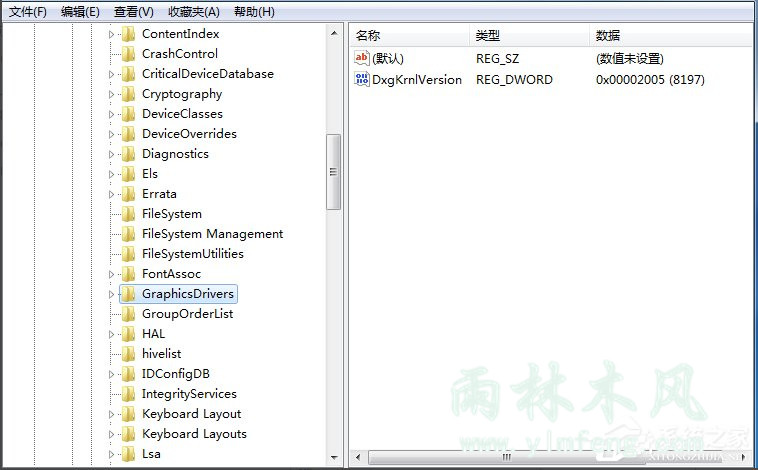Click the REG_DWORD type cell
The height and width of the screenshot is (470, 758).
tap(514, 79)
